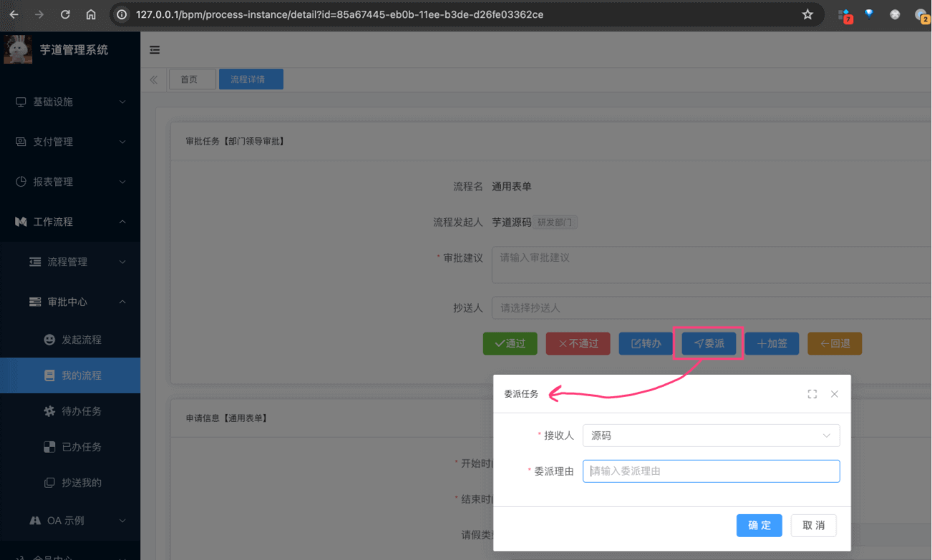
Task: Click the 取消 button in the dialog
Action: (813, 526)
